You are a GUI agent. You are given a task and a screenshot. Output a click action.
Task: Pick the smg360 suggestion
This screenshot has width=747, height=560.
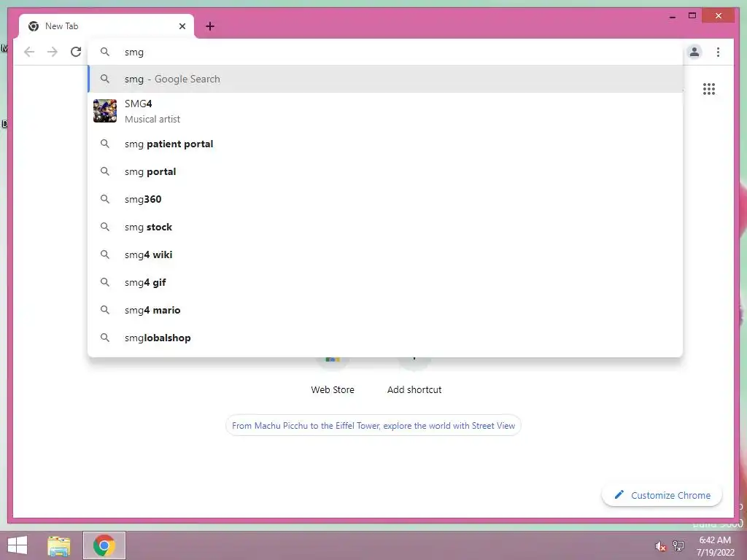[x=385, y=199]
